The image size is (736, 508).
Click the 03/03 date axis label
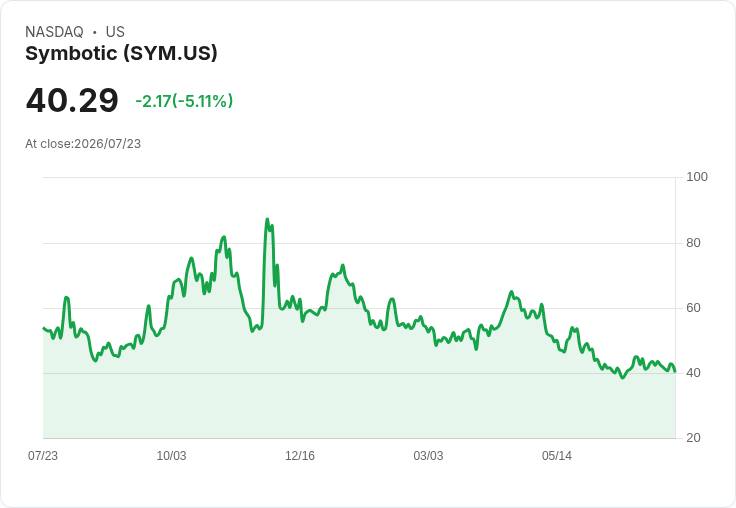pos(428,456)
